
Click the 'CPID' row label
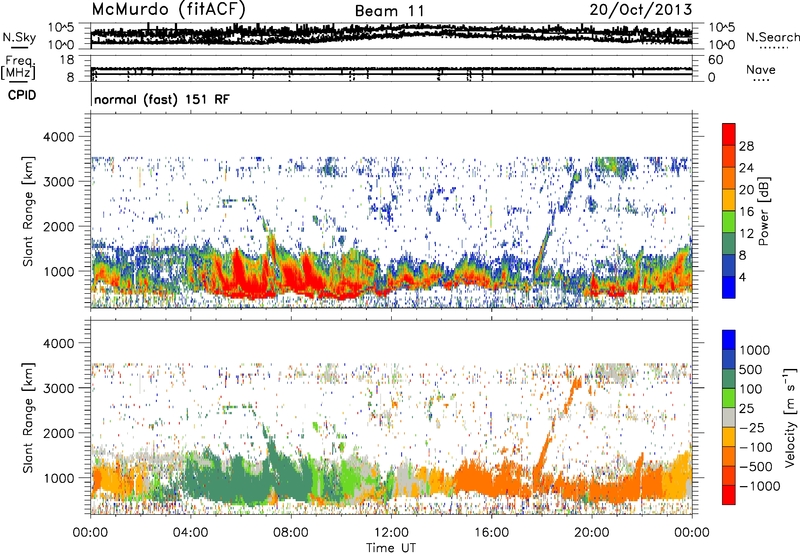point(22,95)
